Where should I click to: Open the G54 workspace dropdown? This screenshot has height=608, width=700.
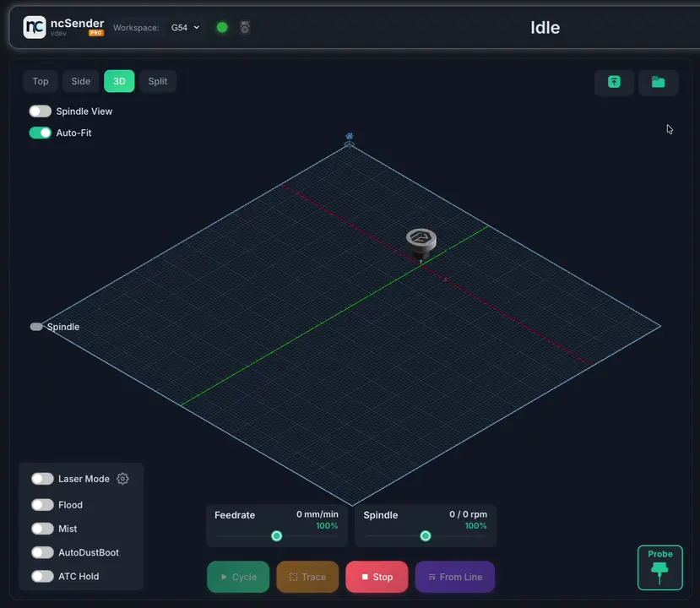point(185,28)
